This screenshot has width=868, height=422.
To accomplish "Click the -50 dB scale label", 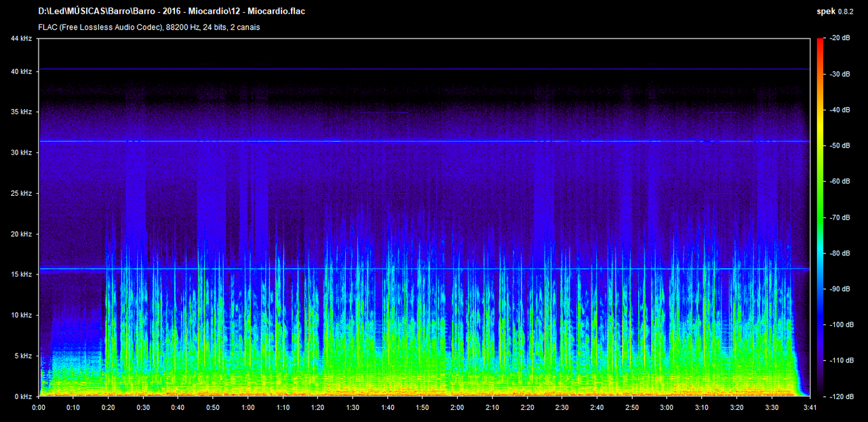I will pos(840,146).
